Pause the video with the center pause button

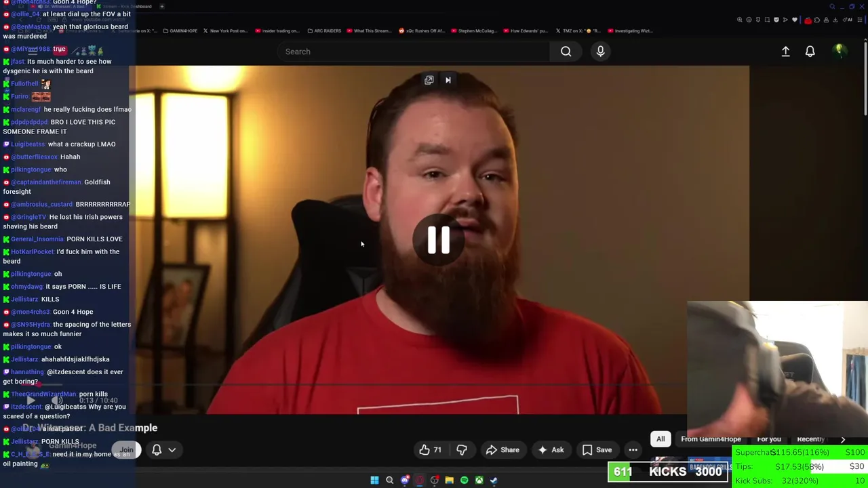[439, 240]
